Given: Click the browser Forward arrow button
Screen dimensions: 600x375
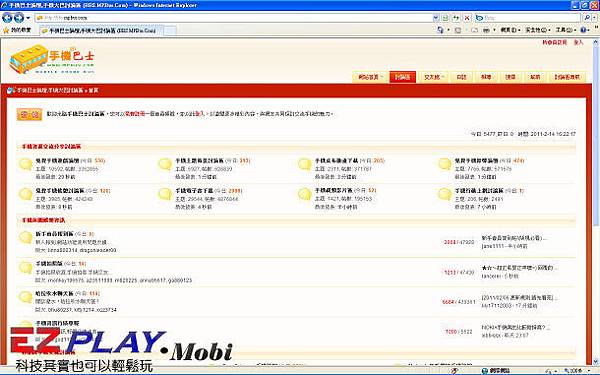Looking at the screenshot, I should 19,17.
